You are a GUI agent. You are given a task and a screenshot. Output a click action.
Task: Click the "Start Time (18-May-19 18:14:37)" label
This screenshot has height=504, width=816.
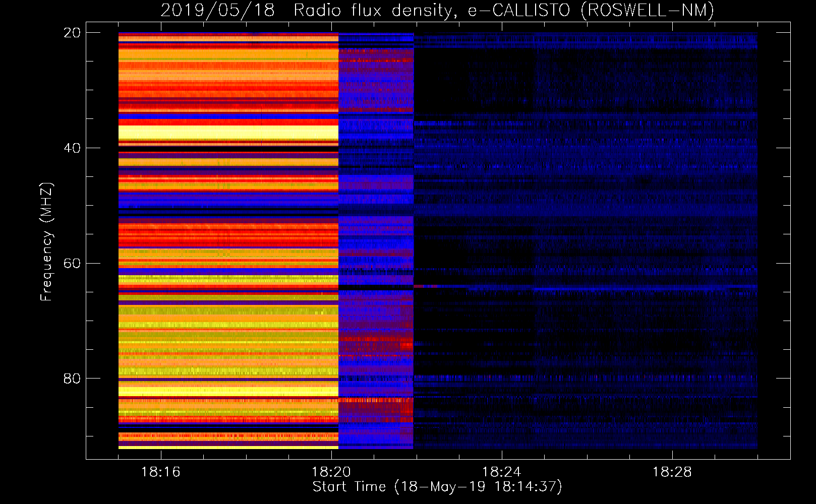point(437,487)
